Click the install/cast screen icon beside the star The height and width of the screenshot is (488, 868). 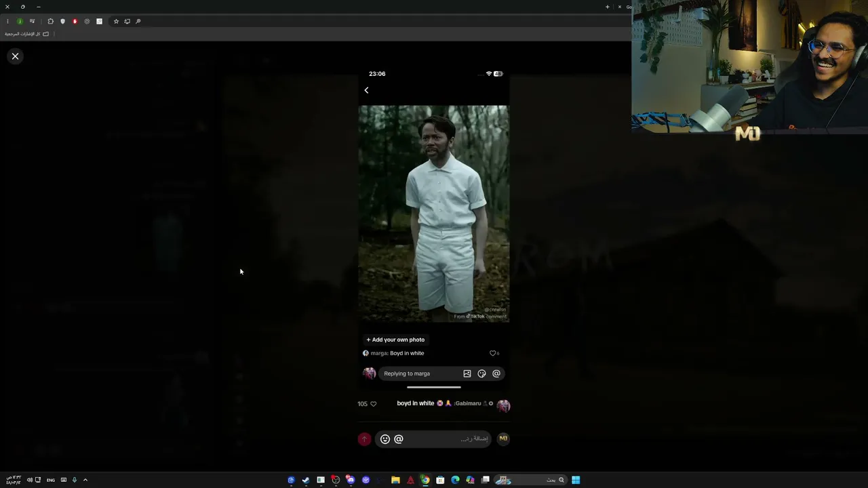click(x=127, y=21)
